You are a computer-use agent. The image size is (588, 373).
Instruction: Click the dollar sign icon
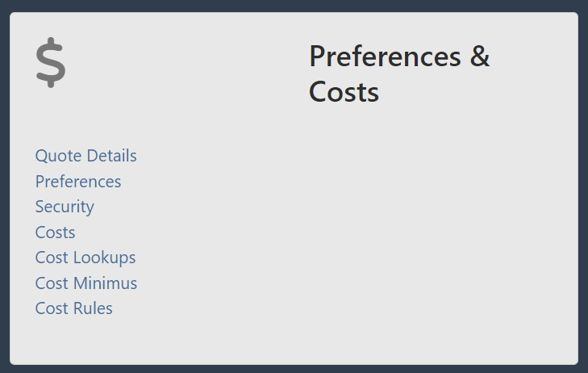(51, 62)
